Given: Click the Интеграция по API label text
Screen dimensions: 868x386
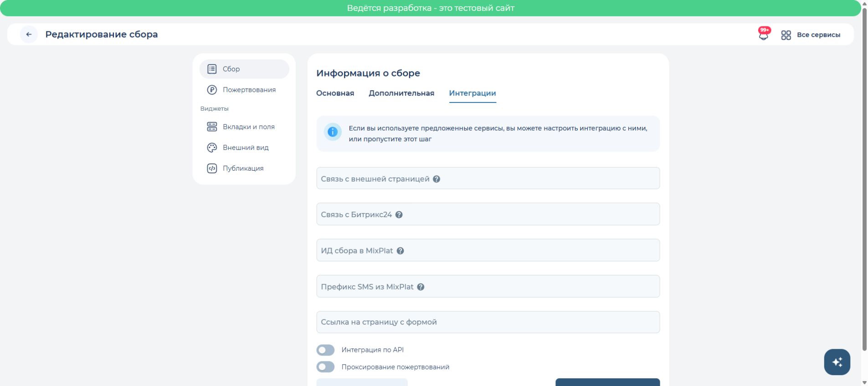Looking at the screenshot, I should point(373,350).
